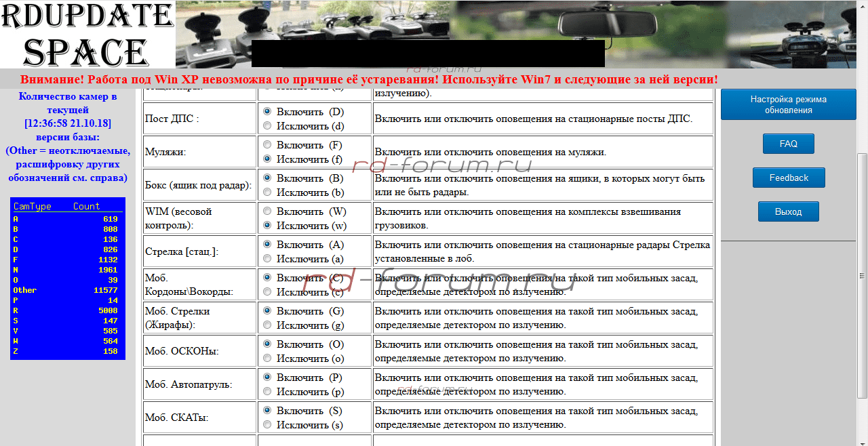Viewport: 868px width, 446px height.
Task: Select Исключить (d) for Пост ДПС
Action: pyautogui.click(x=267, y=125)
